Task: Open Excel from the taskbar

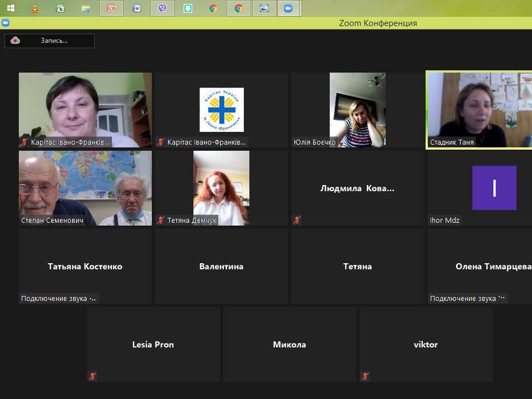Action: (60, 8)
